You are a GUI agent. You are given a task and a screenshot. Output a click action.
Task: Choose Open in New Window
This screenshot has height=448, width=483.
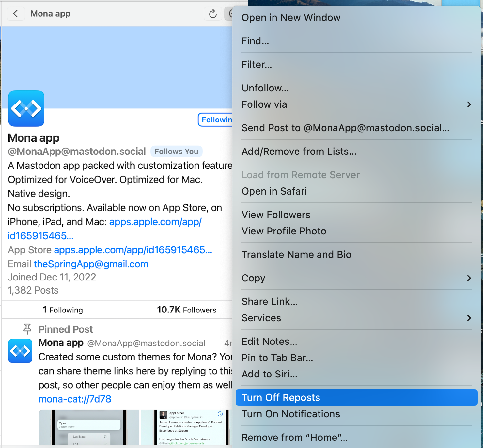pyautogui.click(x=357, y=18)
